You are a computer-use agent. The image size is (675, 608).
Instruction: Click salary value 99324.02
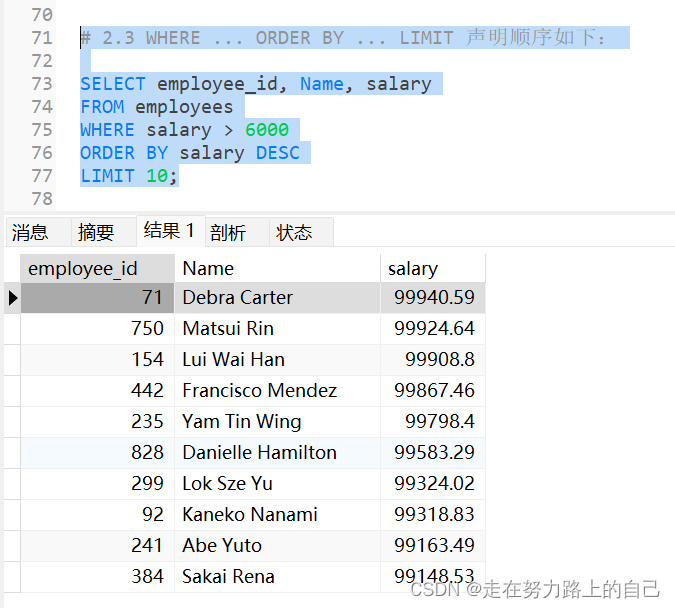coord(433,484)
